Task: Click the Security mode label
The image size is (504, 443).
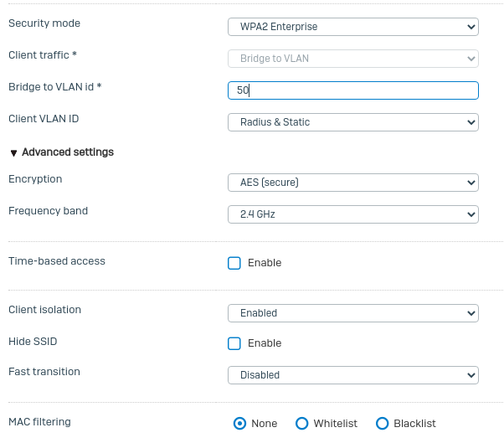Action: click(44, 23)
